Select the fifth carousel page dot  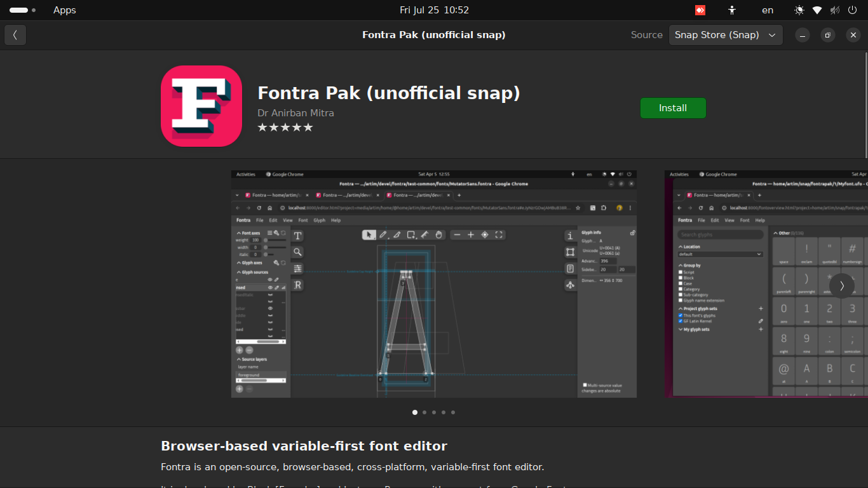click(453, 412)
